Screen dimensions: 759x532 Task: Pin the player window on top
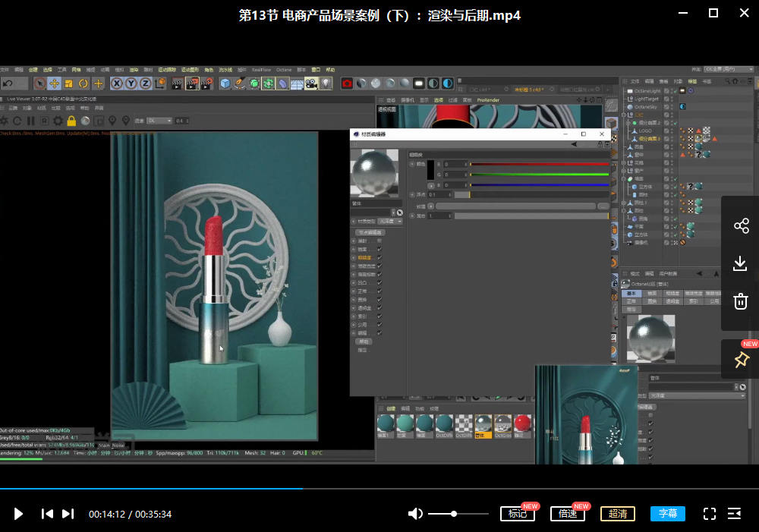click(741, 360)
